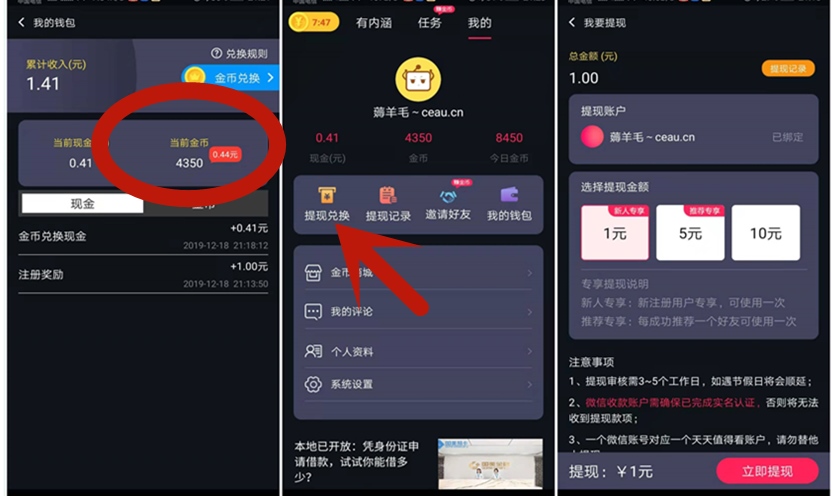The height and width of the screenshot is (496, 832).
Task: Go back from 我要提现 screen
Action: (571, 22)
